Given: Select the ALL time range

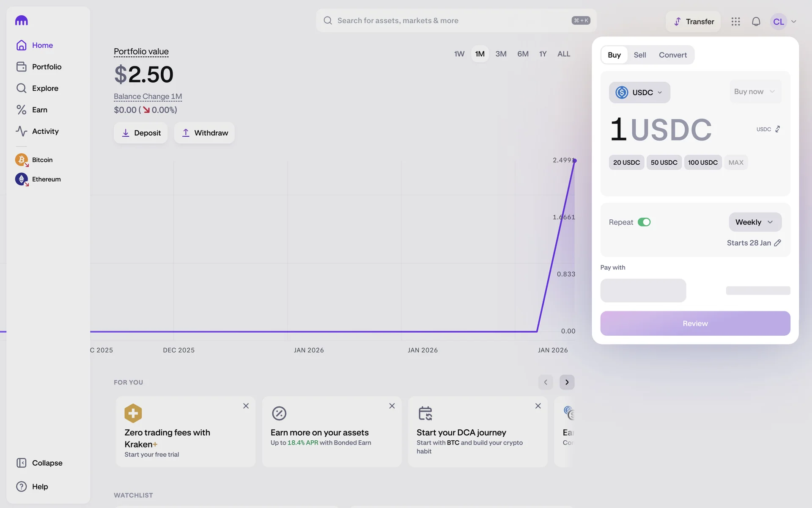Looking at the screenshot, I should [x=563, y=54].
